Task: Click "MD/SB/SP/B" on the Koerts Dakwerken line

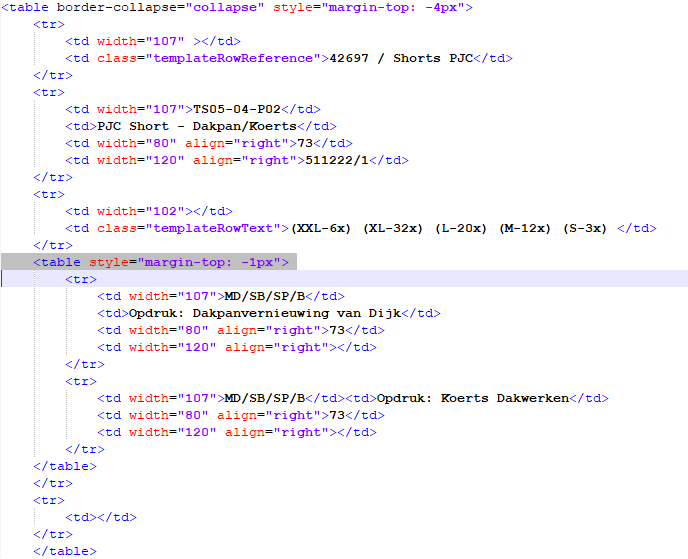Action: click(265, 398)
